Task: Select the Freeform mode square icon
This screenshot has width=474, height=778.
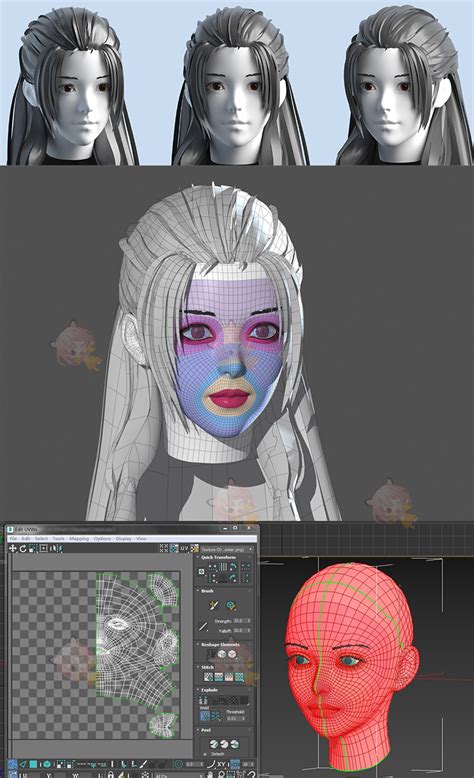Action: (x=43, y=548)
